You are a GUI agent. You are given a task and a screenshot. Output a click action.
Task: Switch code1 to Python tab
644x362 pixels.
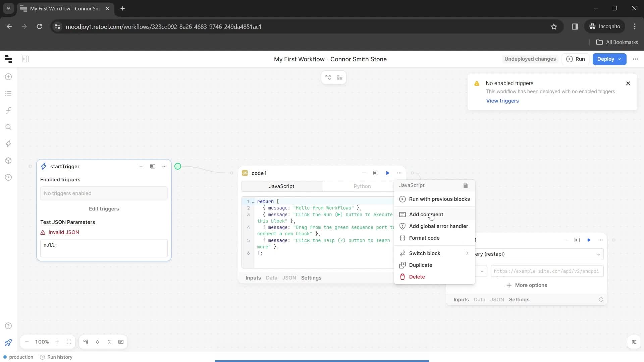[x=362, y=186]
